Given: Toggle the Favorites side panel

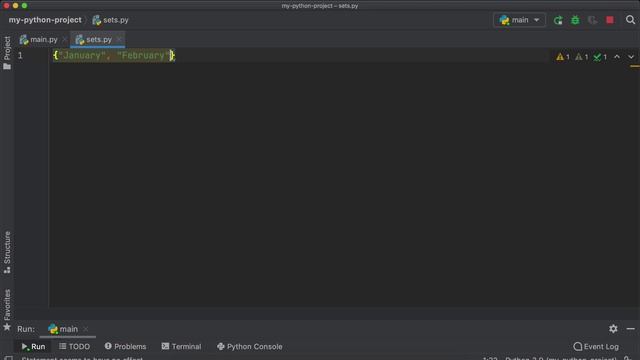Looking at the screenshot, I should click(x=7, y=310).
